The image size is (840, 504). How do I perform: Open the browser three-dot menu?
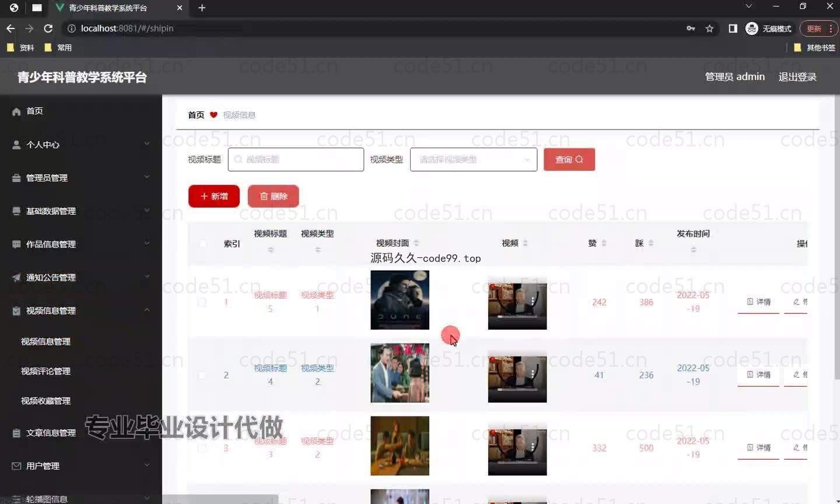[831, 29]
